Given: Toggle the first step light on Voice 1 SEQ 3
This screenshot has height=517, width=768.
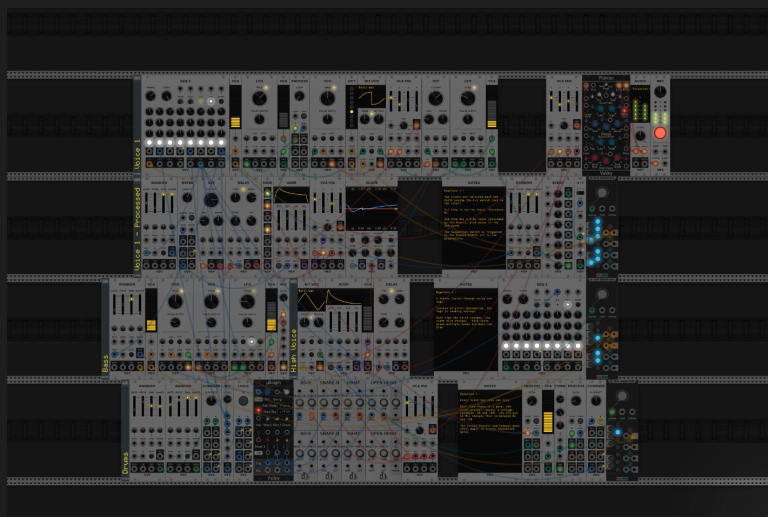Looking at the screenshot, I should pyautogui.click(x=149, y=142).
